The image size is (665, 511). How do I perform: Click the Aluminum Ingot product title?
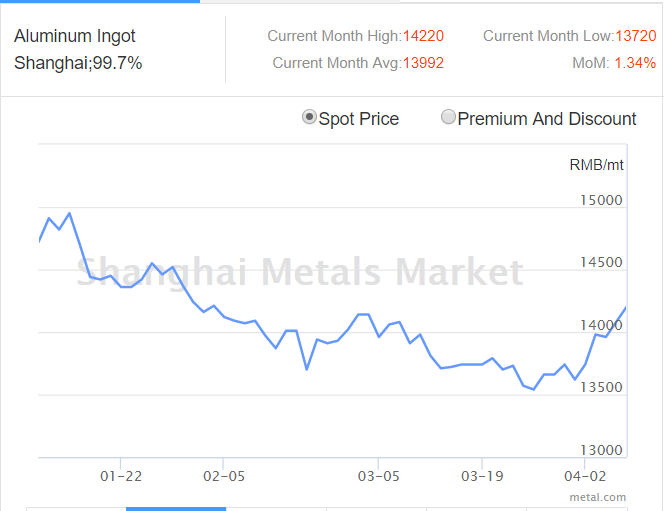pos(75,36)
